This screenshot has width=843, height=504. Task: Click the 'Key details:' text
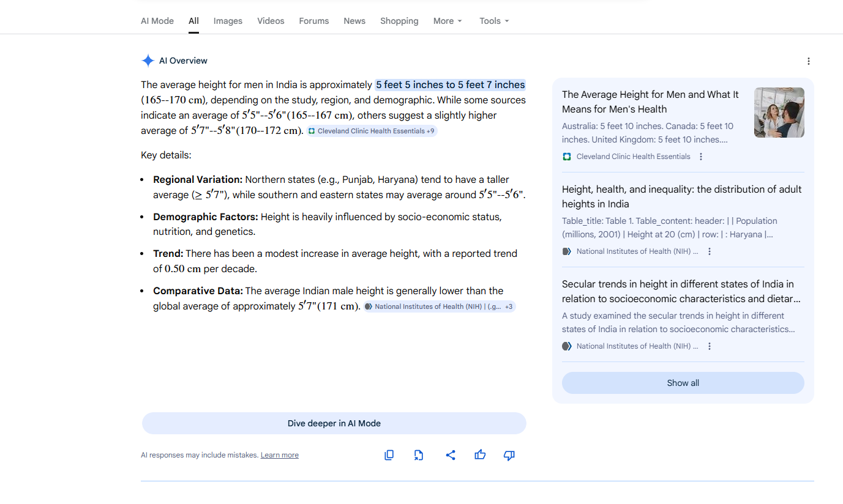coord(166,155)
